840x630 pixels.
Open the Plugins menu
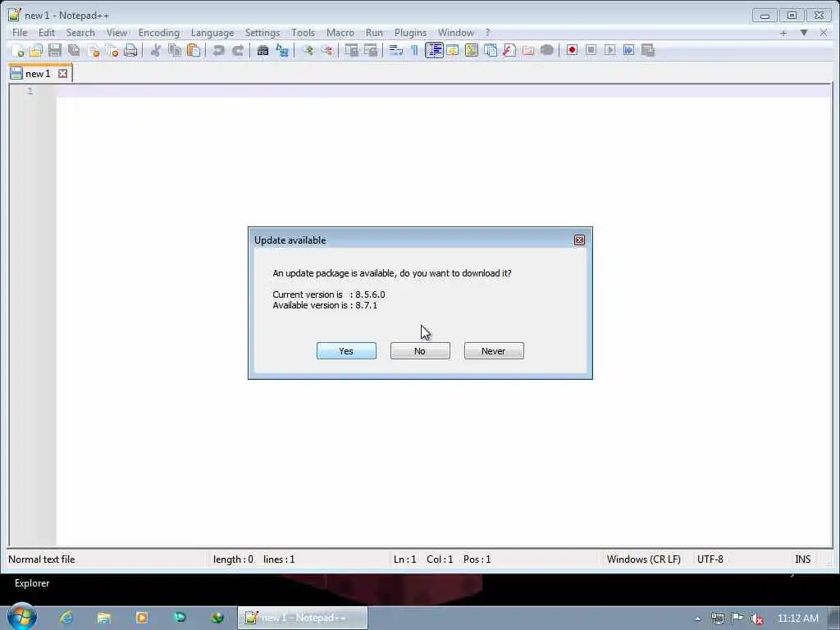click(410, 33)
